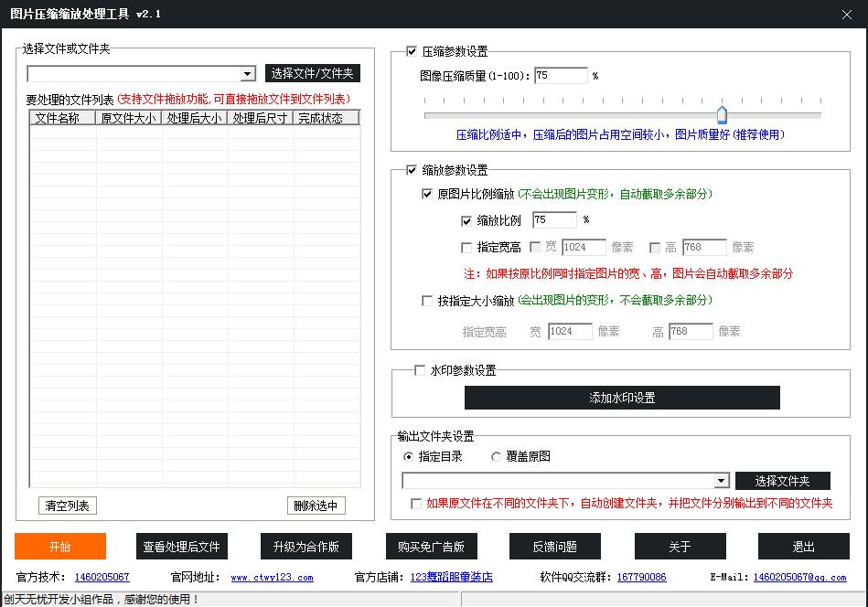
Task: Select the 指定目录 radio button
Action: (408, 456)
